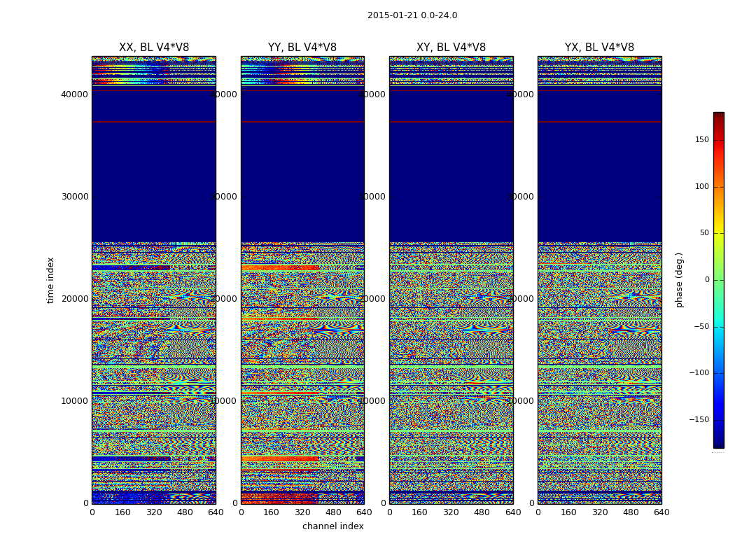Click inside the YX phase waterfall plot

[599, 280]
